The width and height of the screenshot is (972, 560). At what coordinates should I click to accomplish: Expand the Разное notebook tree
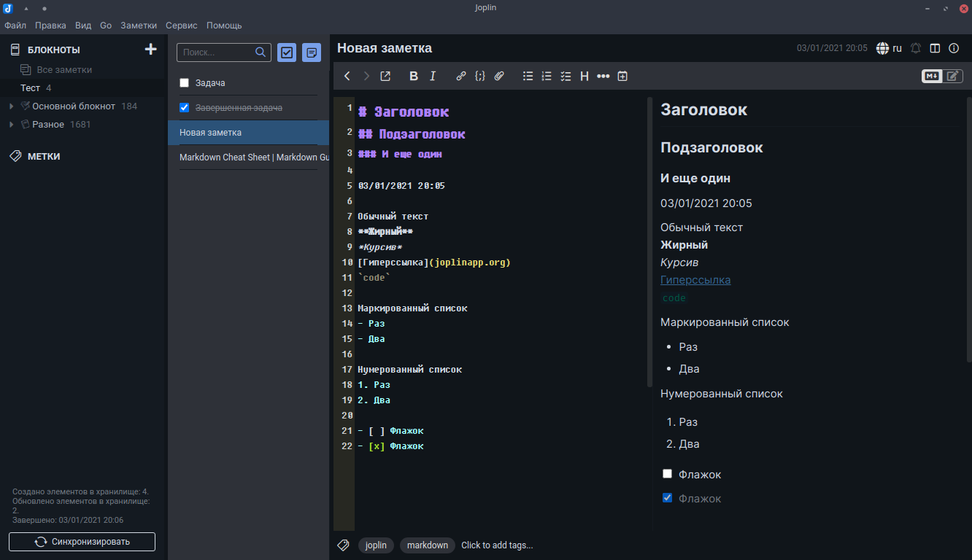11,125
